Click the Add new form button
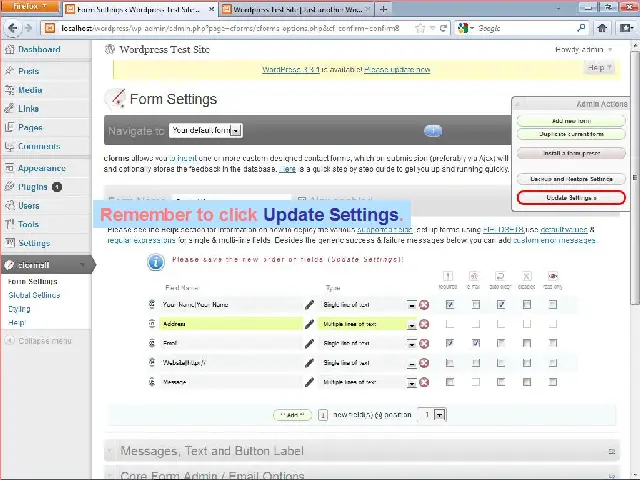 pyautogui.click(x=571, y=121)
